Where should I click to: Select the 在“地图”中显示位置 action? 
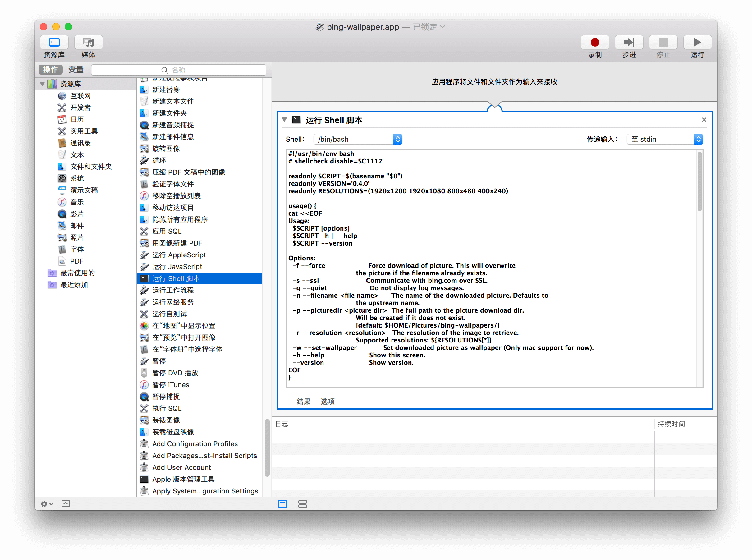[199, 326]
